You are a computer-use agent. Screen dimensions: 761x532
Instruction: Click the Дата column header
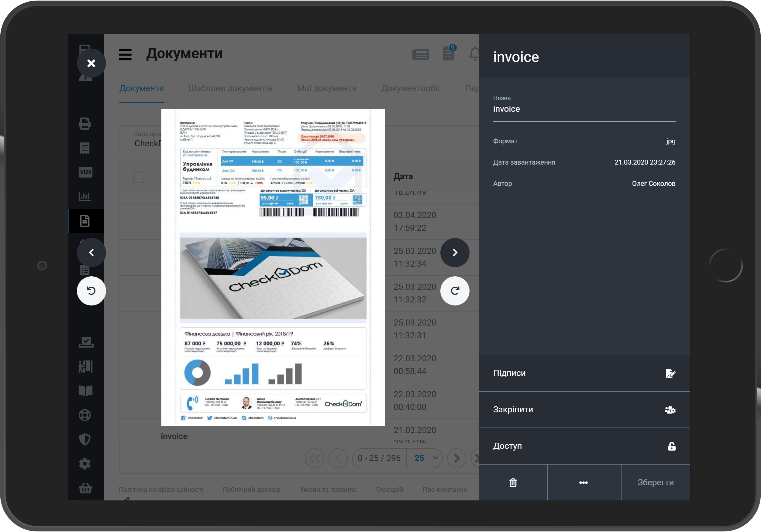pyautogui.click(x=403, y=176)
